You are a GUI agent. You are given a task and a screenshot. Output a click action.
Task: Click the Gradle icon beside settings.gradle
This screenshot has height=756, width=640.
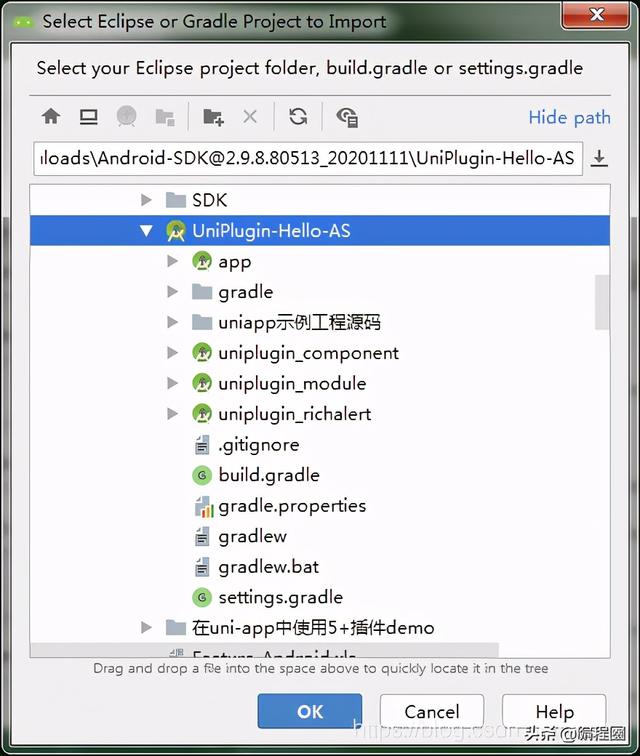click(x=202, y=597)
